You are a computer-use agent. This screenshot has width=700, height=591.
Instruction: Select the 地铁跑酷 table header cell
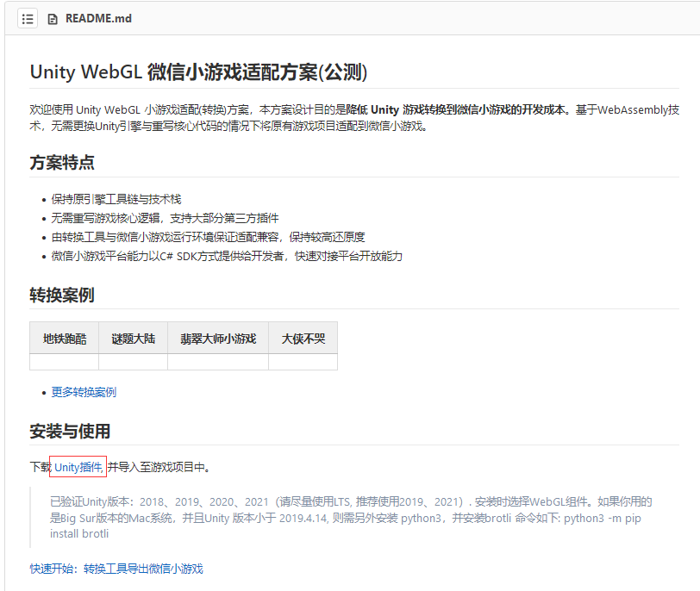(x=65, y=339)
